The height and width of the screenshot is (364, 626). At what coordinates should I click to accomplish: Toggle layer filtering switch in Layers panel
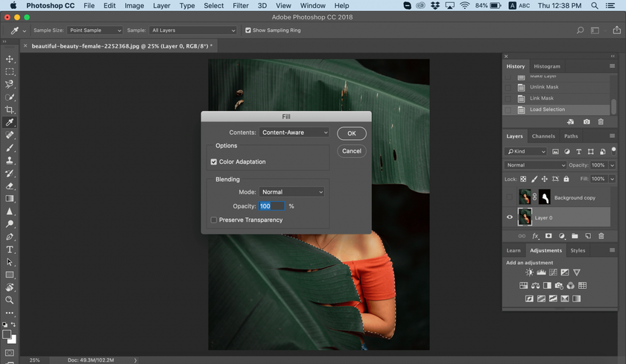pos(613,150)
